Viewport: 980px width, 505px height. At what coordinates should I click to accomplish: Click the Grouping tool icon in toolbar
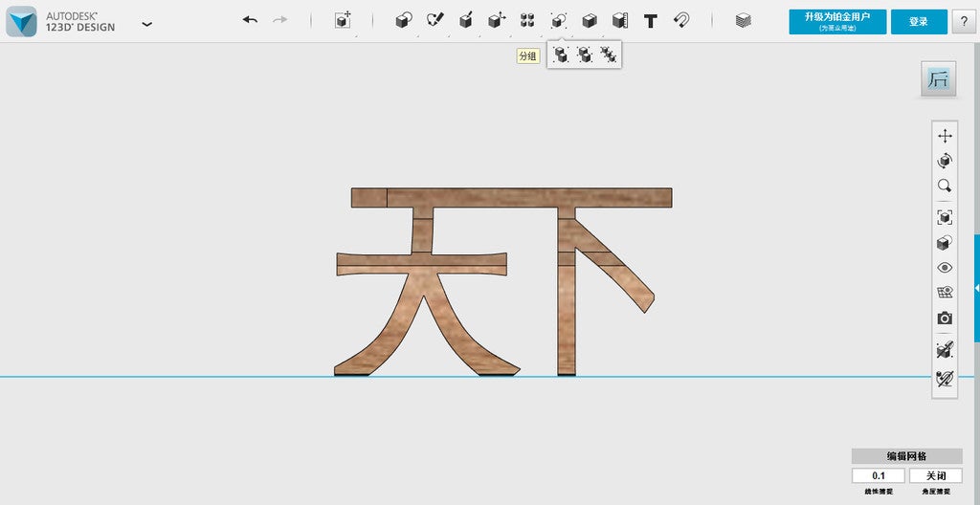pos(558,21)
